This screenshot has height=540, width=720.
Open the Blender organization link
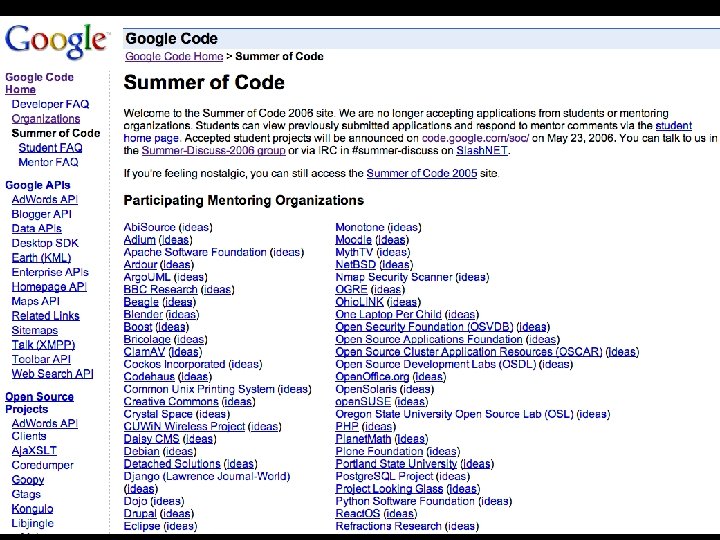click(x=143, y=314)
